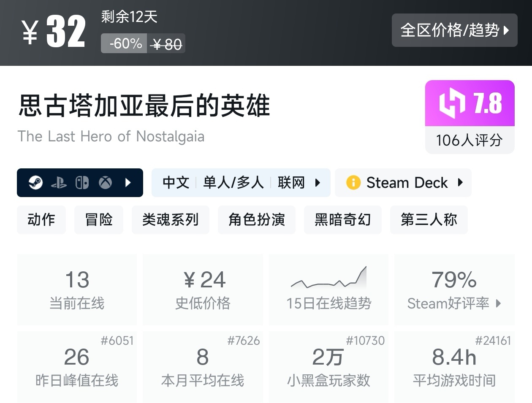Open Steam好评率 review details
Viewport: 532px width, 403px height.
click(x=454, y=289)
